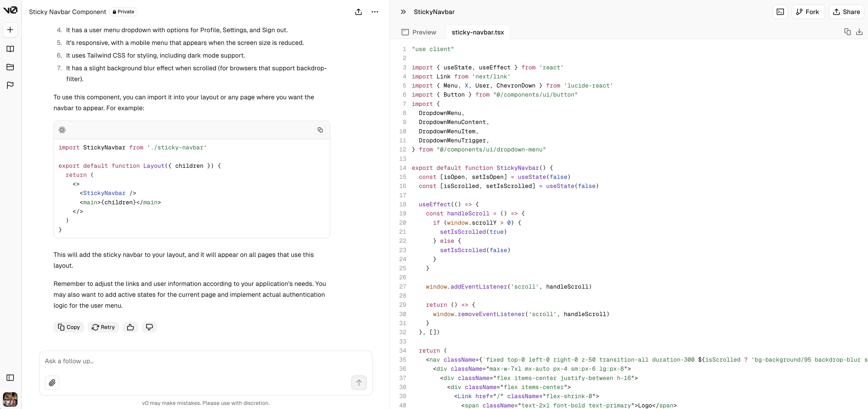
Task: Give thumbs up to the response
Action: coord(130,327)
